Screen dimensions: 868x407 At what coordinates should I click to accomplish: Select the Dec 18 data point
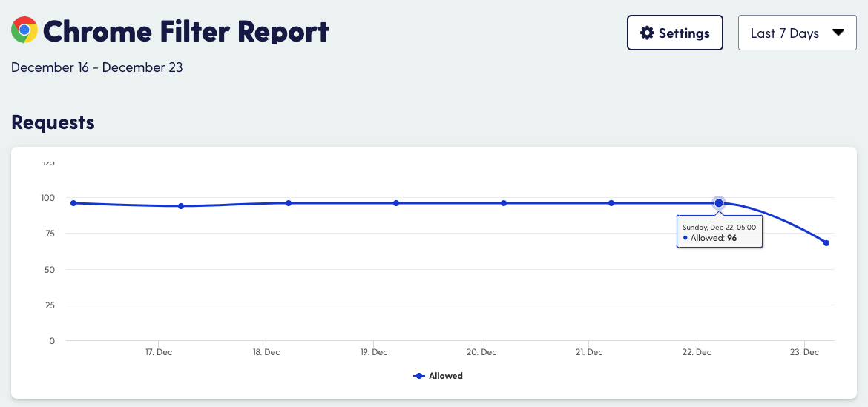pyautogui.click(x=289, y=203)
